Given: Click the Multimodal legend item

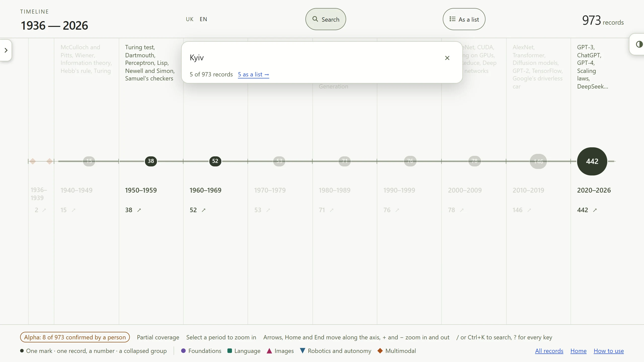Looking at the screenshot, I should point(397,351).
